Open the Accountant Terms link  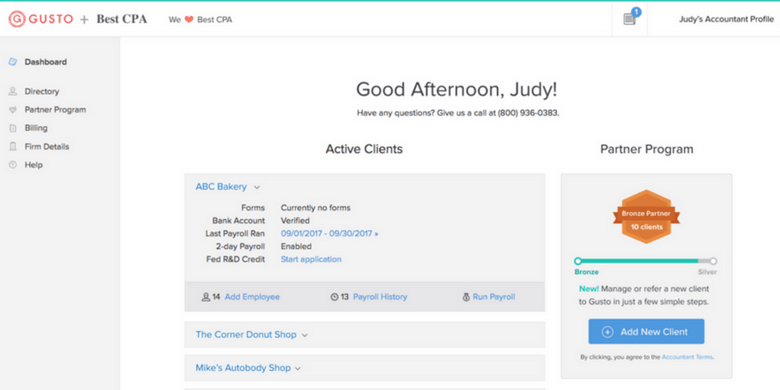[687, 357]
